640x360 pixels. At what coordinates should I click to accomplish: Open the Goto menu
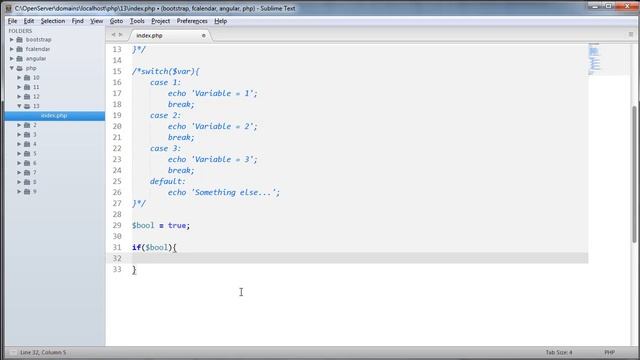click(x=116, y=21)
